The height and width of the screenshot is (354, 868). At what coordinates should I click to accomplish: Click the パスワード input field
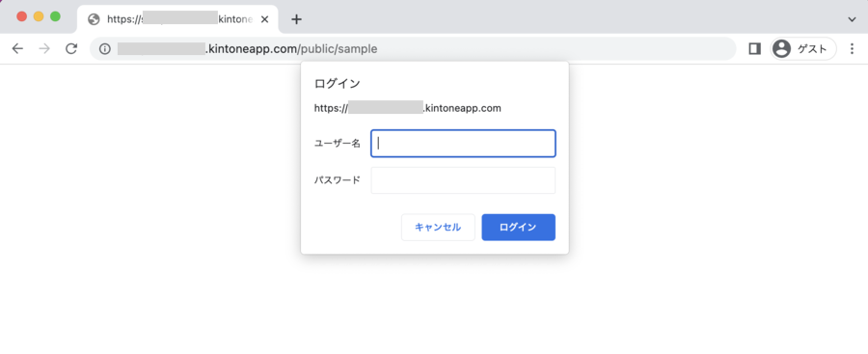point(463,180)
